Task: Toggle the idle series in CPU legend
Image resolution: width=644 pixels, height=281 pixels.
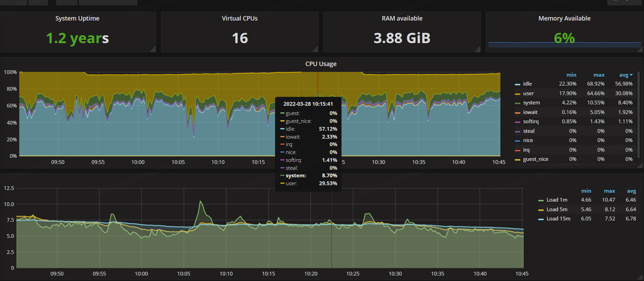Action: coord(528,84)
